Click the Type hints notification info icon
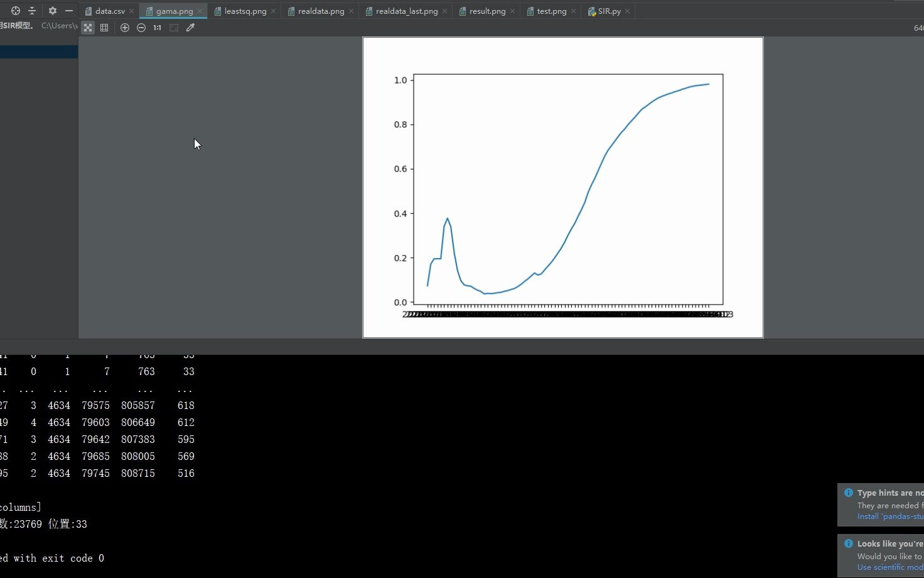 coord(849,493)
